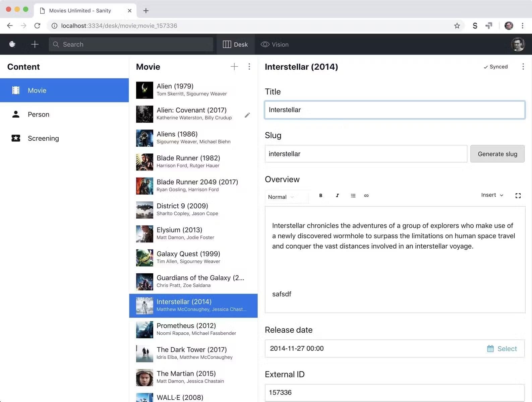The height and width of the screenshot is (402, 532).
Task: Click the pencil icon on Alien: Covenant
Action: pos(247,115)
